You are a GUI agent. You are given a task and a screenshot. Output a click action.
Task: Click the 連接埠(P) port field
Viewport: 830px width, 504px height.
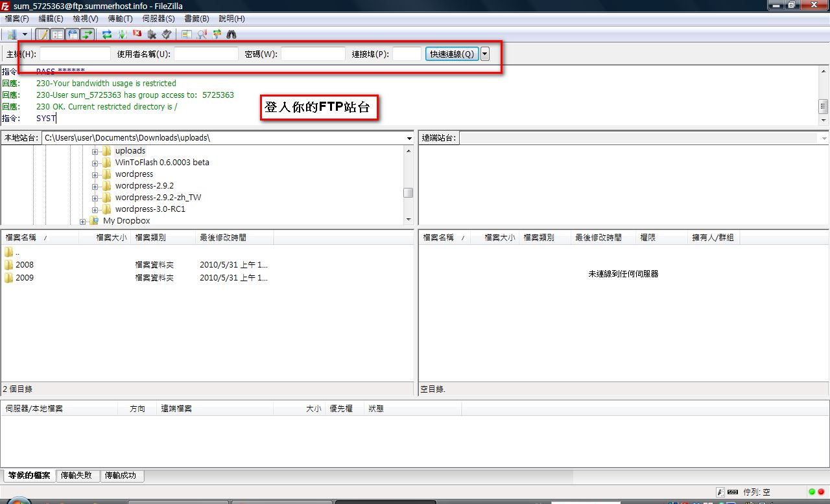coord(407,54)
